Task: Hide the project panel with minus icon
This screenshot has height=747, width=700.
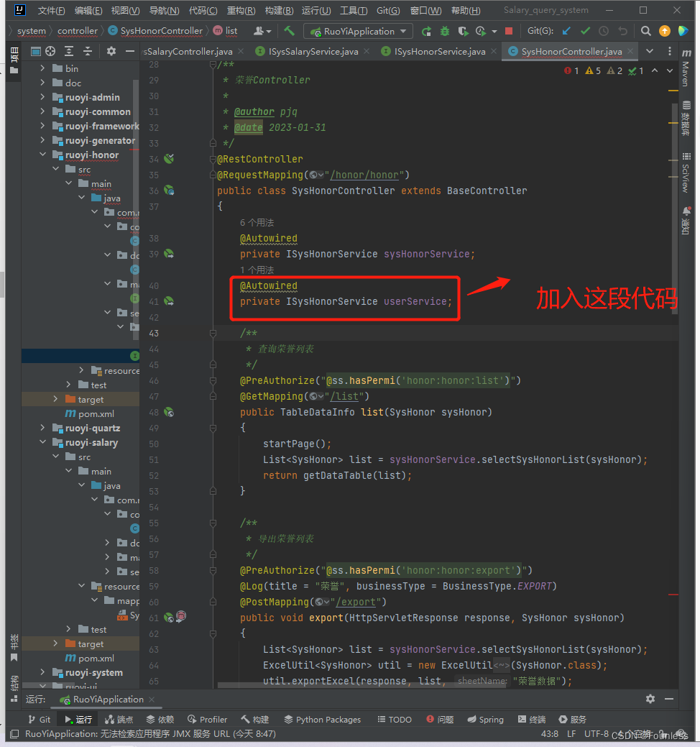Action: point(129,51)
